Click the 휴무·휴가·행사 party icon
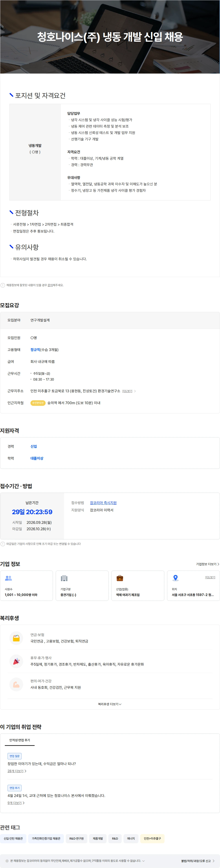 tap(16, 661)
